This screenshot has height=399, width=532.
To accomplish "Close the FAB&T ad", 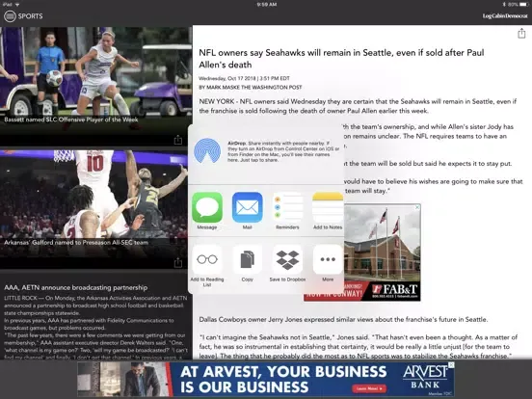I will [x=417, y=207].
